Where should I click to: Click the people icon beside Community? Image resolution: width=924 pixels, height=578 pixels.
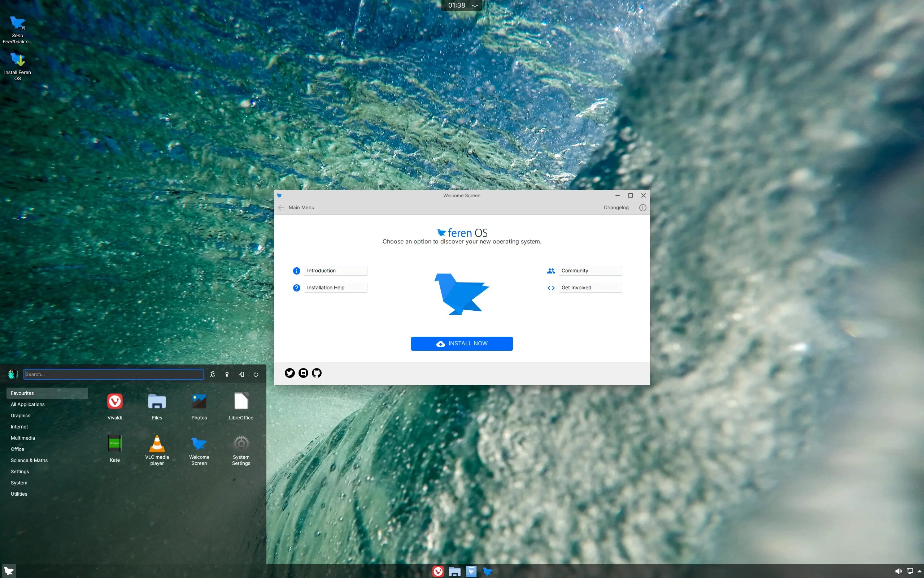tap(550, 271)
